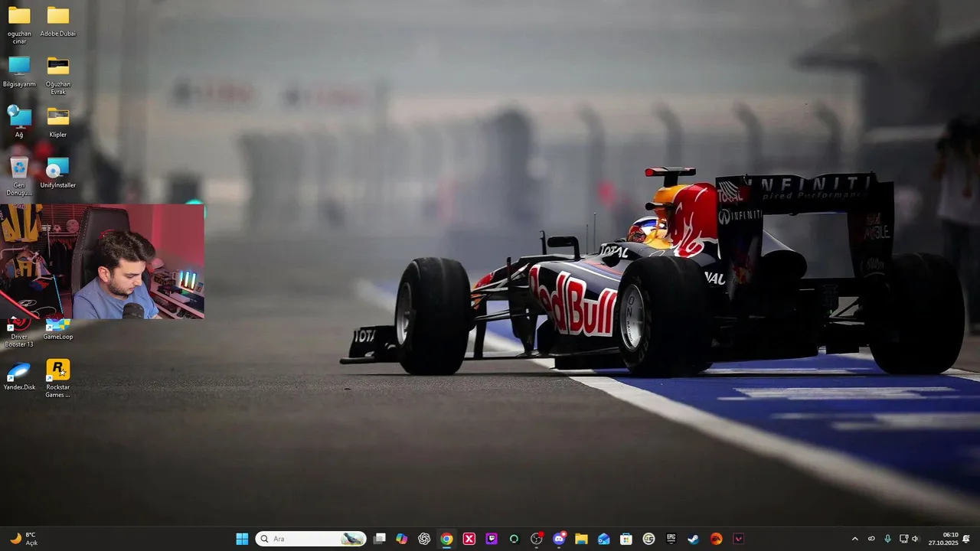
Task: Open Microsoft Store from the taskbar
Action: 626,539
